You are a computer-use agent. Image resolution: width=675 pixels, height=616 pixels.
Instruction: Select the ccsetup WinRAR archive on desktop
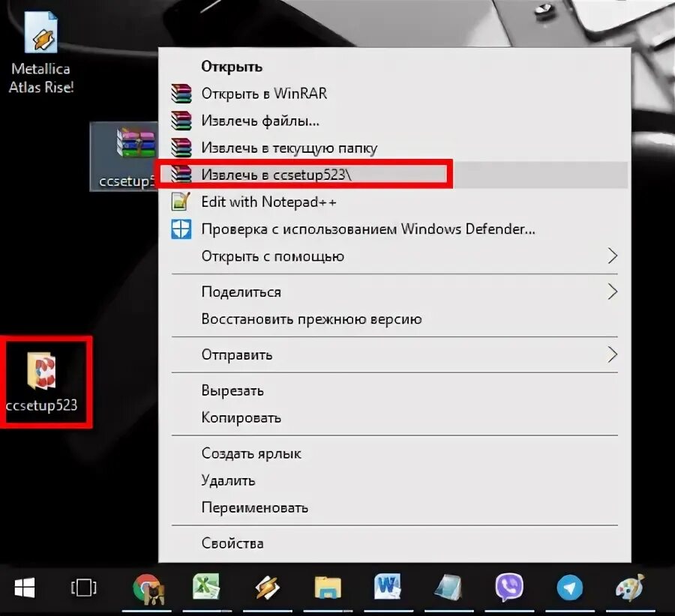[124, 157]
